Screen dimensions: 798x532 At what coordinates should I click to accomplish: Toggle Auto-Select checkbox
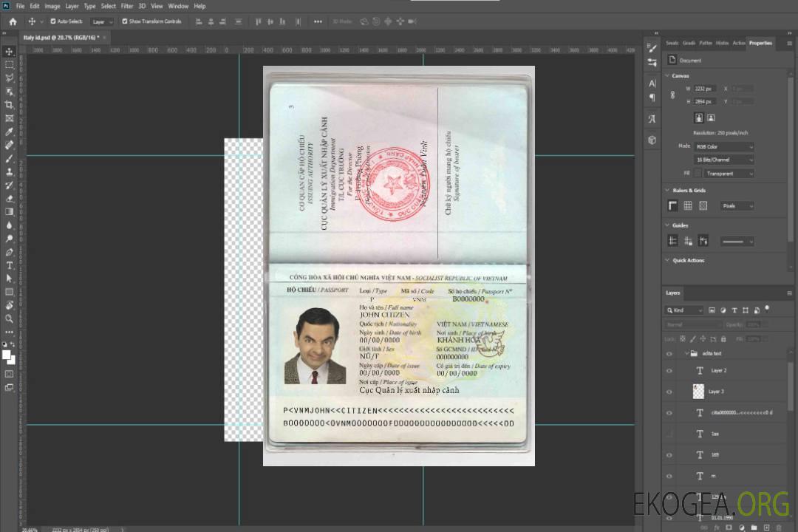point(53,21)
